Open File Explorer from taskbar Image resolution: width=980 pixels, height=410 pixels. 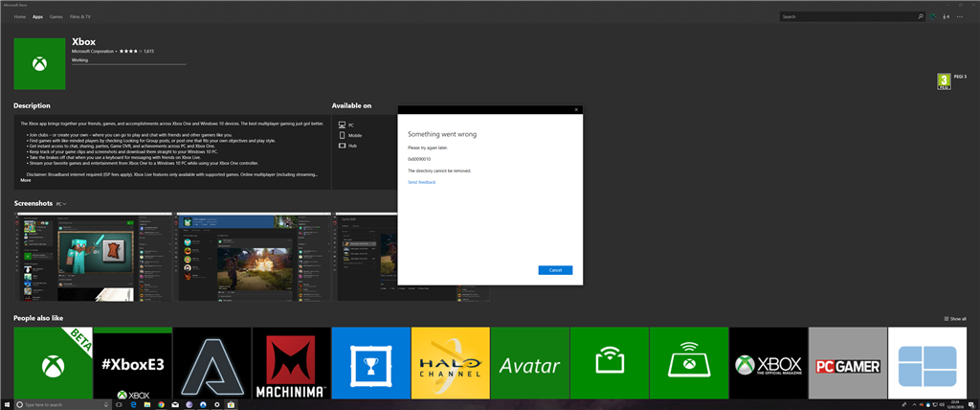tap(146, 404)
